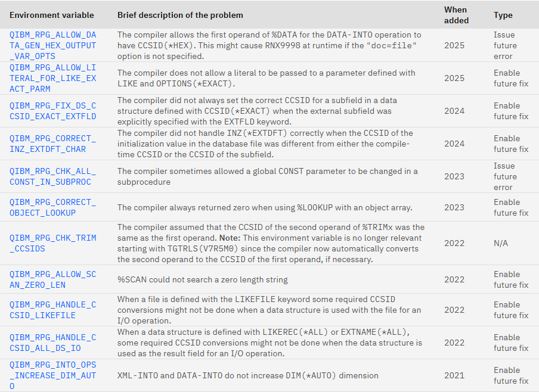Open QIBM_RPG_ALLOW_LITERAL_FOR_LIKE_EXACT_PARM link
The height and width of the screenshot is (392, 539).
52,78
